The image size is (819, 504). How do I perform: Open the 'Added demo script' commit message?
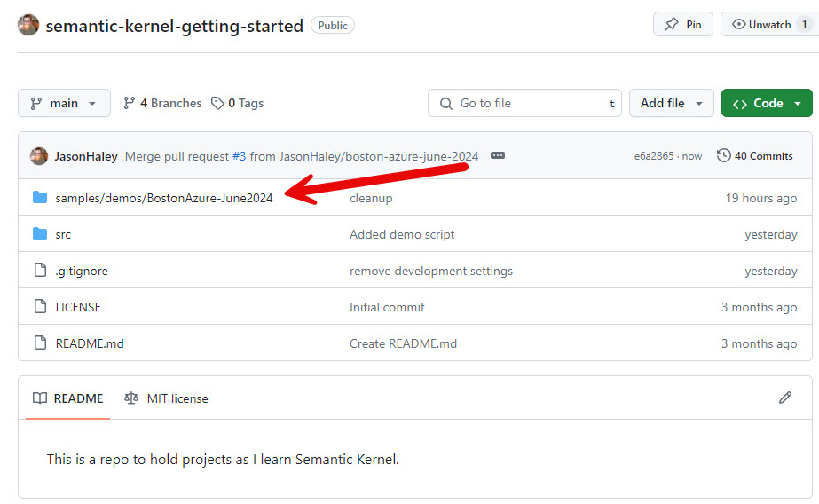(x=402, y=234)
